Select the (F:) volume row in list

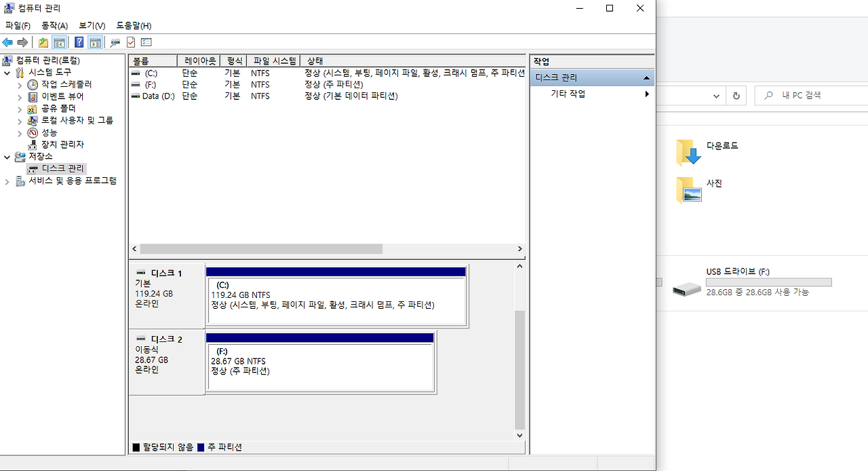pyautogui.click(x=328, y=85)
